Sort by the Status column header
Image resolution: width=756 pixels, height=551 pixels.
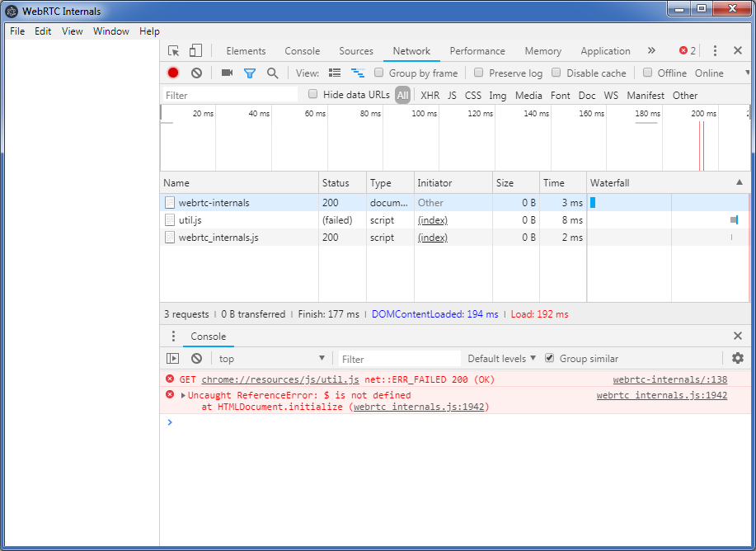(x=342, y=183)
